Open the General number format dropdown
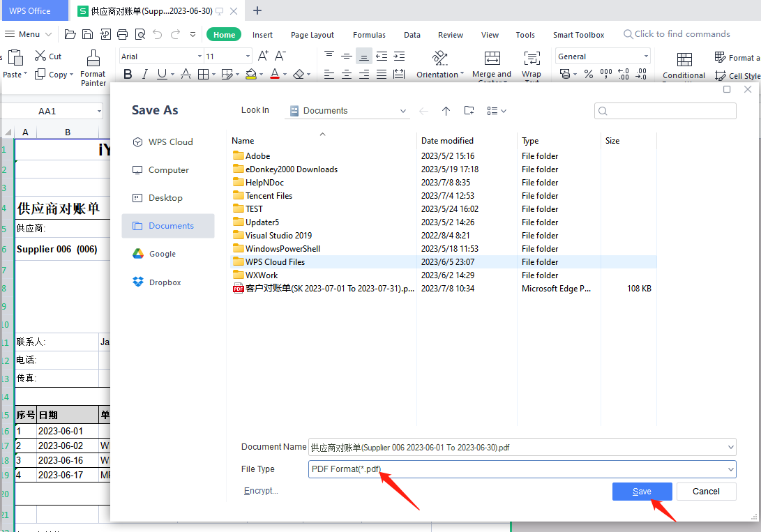The image size is (761, 532). click(647, 56)
